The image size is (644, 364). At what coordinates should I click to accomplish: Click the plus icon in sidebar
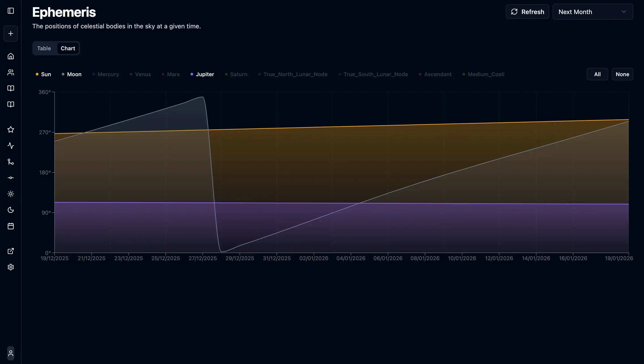pyautogui.click(x=11, y=33)
